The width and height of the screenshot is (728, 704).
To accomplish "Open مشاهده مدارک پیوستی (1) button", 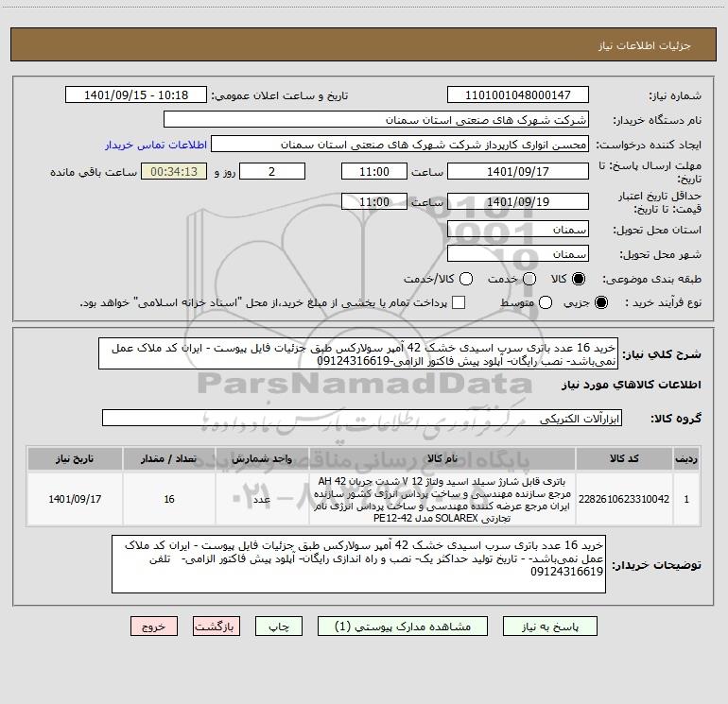I will [403, 627].
